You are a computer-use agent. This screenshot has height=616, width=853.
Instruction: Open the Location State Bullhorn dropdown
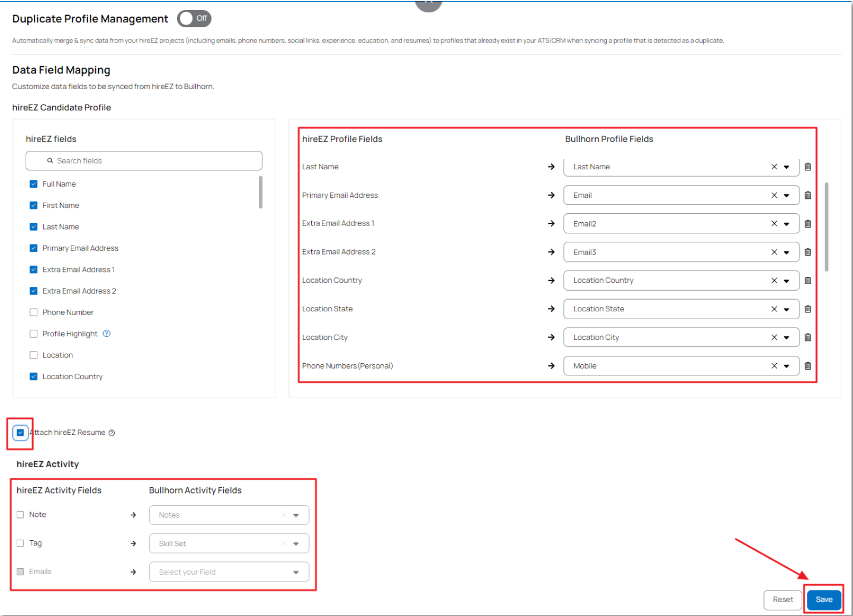787,309
